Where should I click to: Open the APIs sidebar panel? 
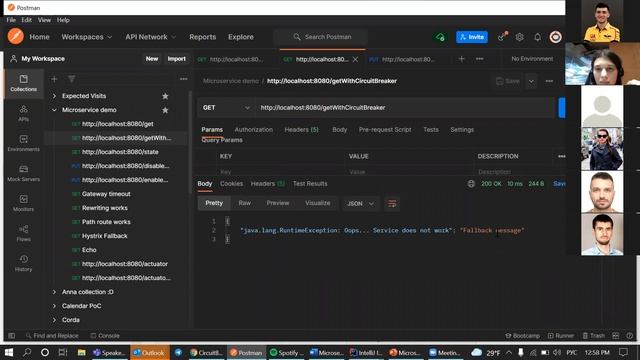23,113
